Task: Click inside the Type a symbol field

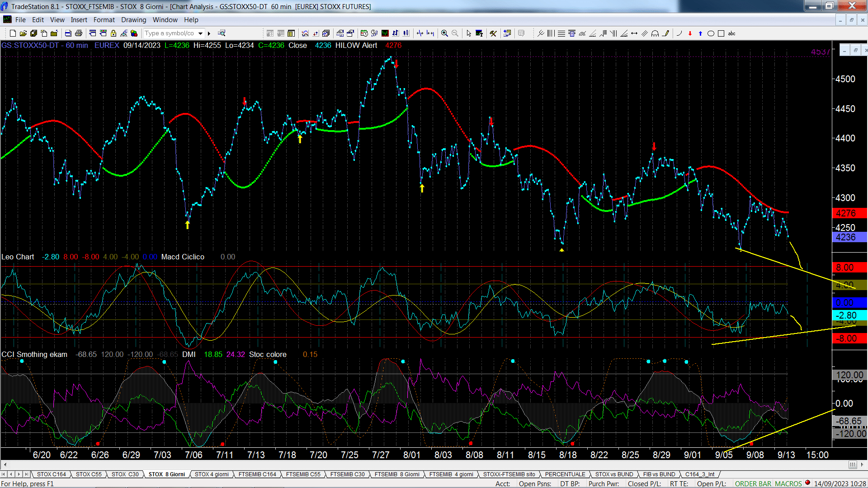Action: click(x=170, y=33)
